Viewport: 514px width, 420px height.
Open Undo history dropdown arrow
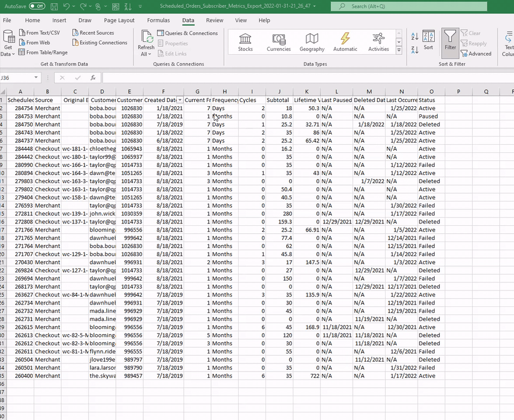(74, 6)
